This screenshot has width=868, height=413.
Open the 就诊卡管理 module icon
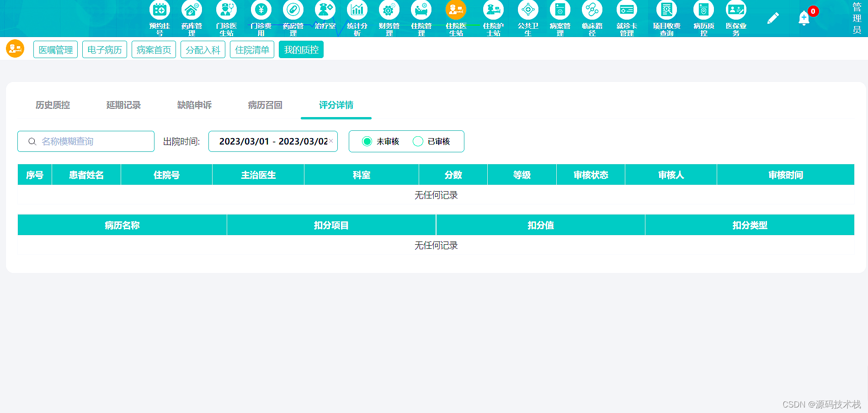627,10
